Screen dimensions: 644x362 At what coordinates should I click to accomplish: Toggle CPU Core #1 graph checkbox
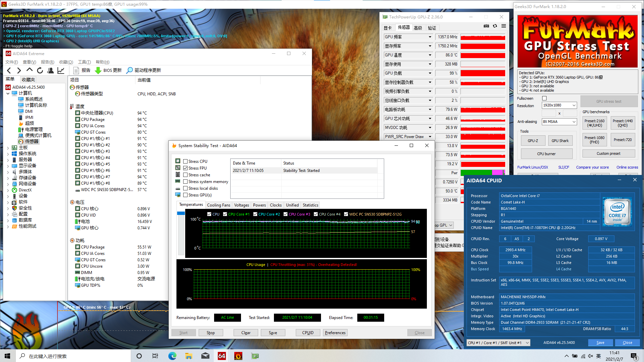point(225,214)
